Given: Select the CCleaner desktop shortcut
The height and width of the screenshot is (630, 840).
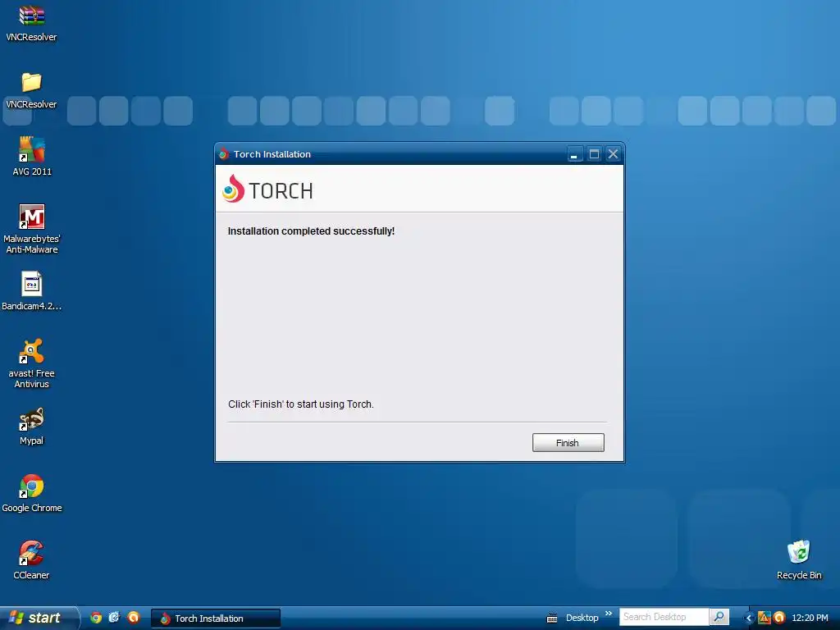Looking at the screenshot, I should click(x=32, y=560).
